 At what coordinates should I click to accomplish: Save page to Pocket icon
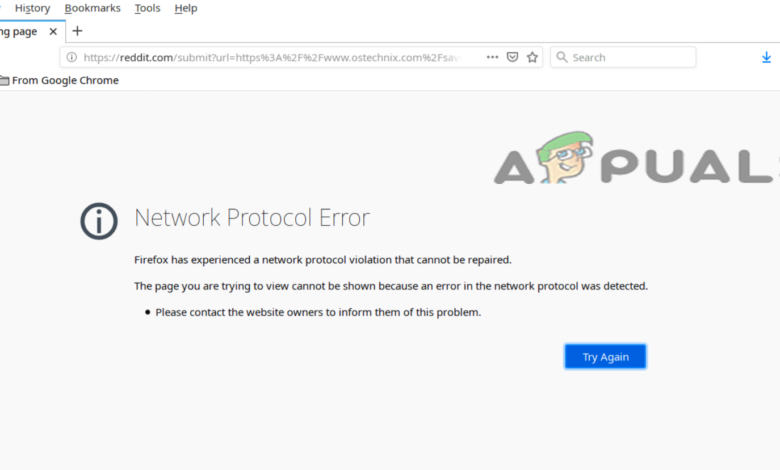(512, 58)
